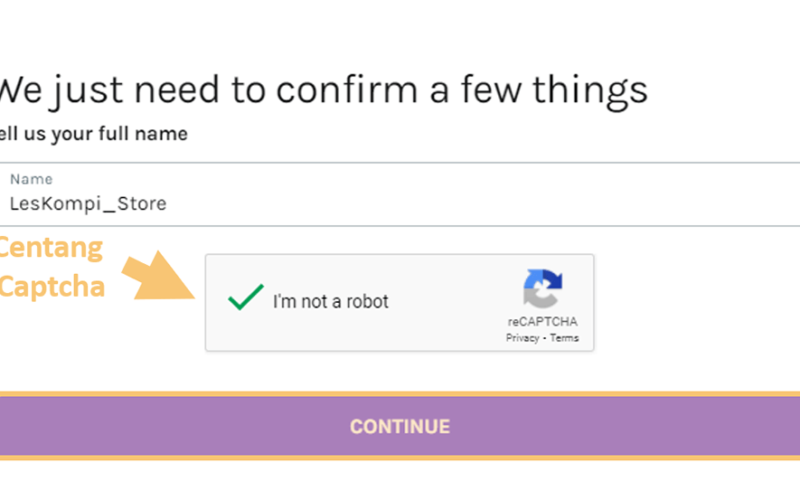Click the word "Store" in Name field

142,204
